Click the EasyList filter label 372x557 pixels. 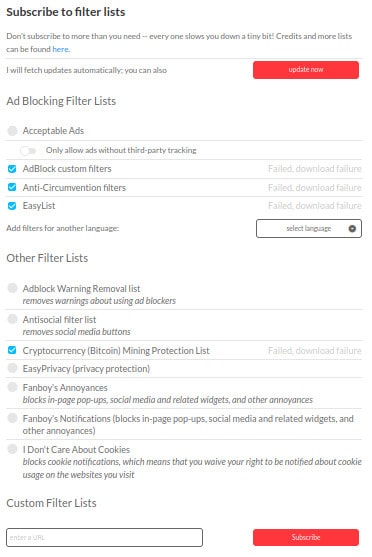point(39,206)
